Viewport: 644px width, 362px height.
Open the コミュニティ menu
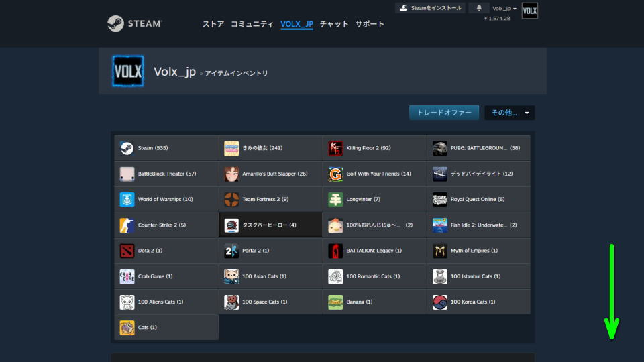click(252, 24)
